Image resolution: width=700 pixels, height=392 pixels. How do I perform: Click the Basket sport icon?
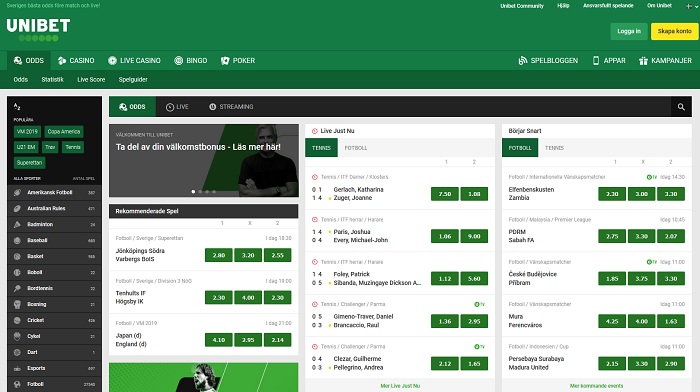(x=17, y=256)
